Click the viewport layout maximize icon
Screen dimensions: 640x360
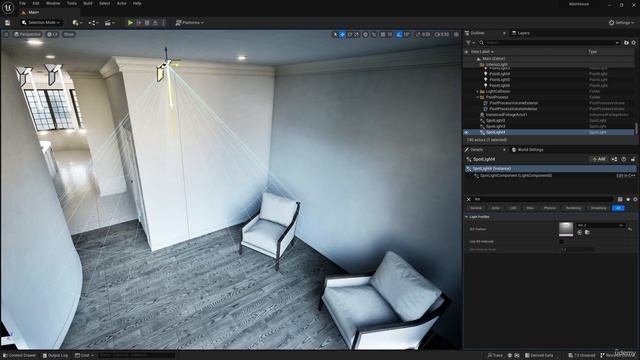point(456,35)
